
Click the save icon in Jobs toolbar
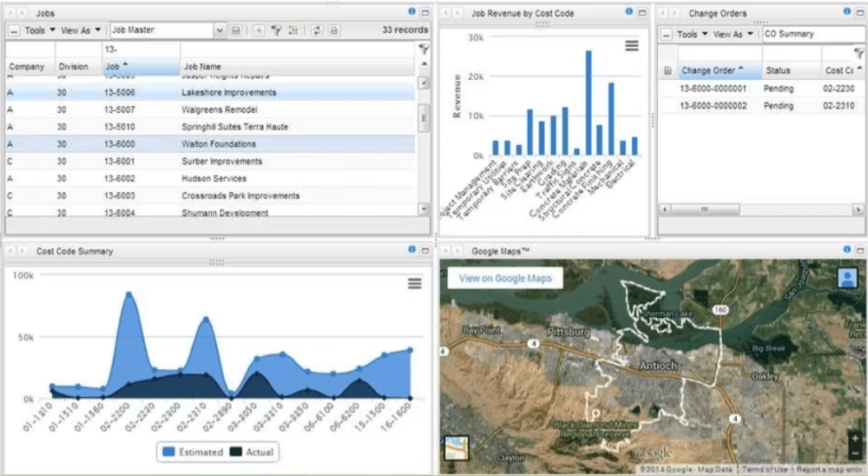tap(236, 30)
